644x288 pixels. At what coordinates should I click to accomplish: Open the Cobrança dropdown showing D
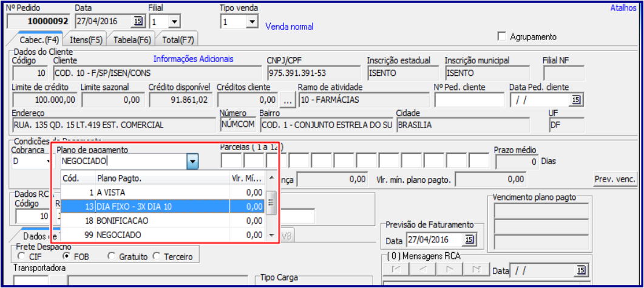pos(47,162)
